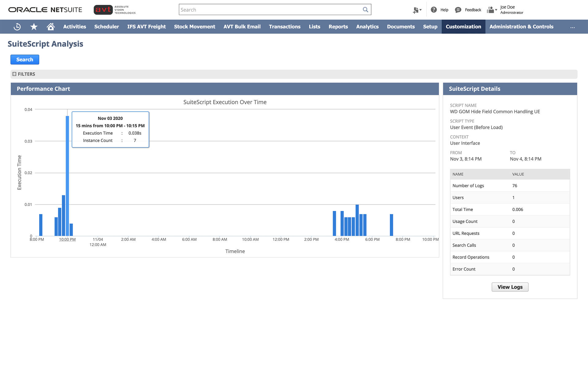The image size is (588, 368).
Task: Click the Help question mark icon
Action: [434, 10]
